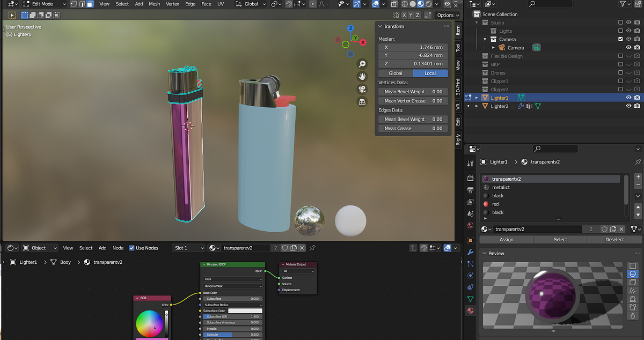Viewport: 644px width, 340px height.
Task: Select the Render properties camera tab
Action: click(x=471, y=176)
